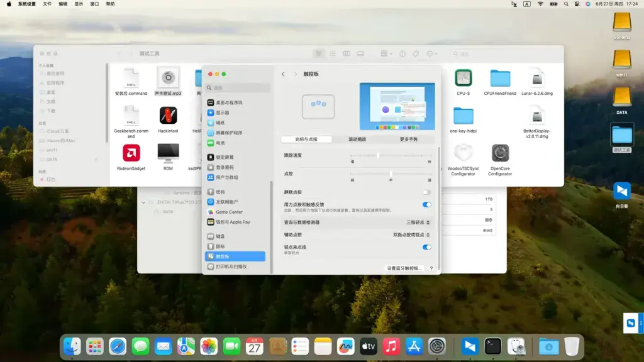Open the 帮助 menu in menu bar
Viewport: 644px width, 362px height.
pos(110,4)
